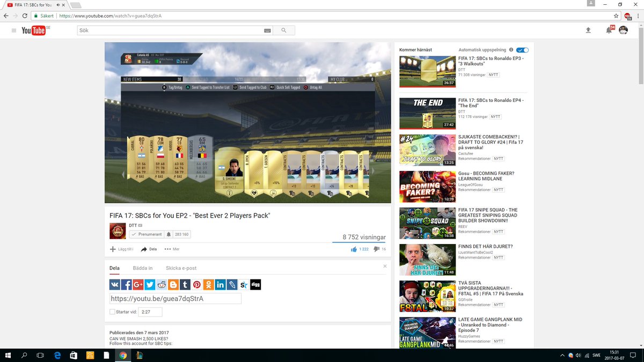Screen dimensions: 644x362
Task: Share the video on Odnoklassniki
Action: coord(208,285)
